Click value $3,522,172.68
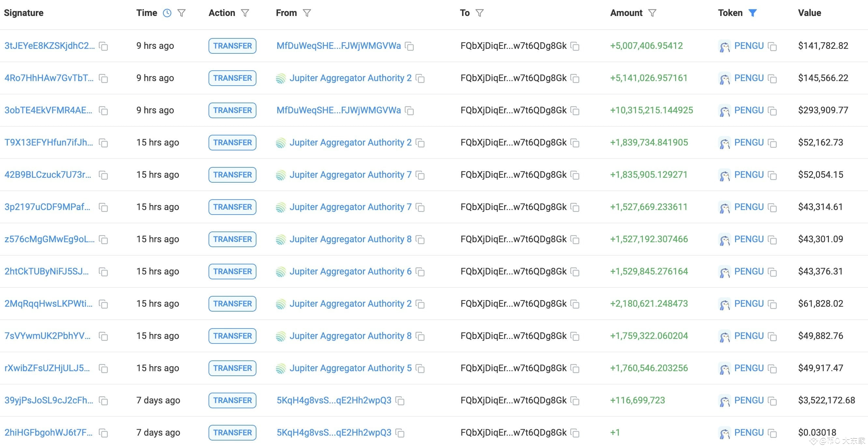The image size is (868, 448). (x=827, y=400)
